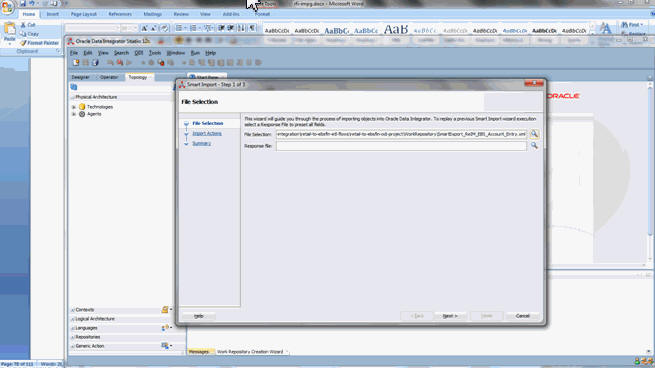Open the Mailings tab in Word
This screenshot has width=655, height=368.
click(x=152, y=14)
